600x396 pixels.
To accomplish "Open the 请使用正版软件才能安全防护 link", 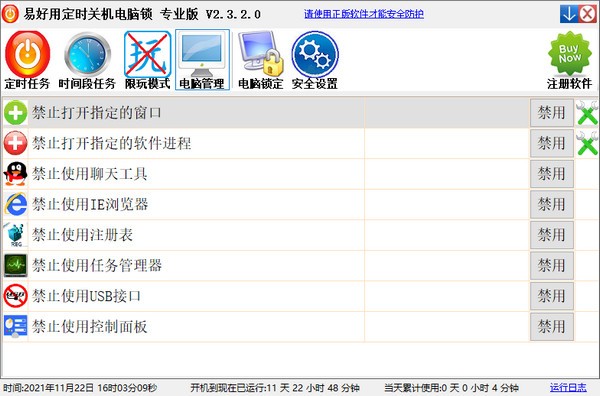I will (364, 14).
